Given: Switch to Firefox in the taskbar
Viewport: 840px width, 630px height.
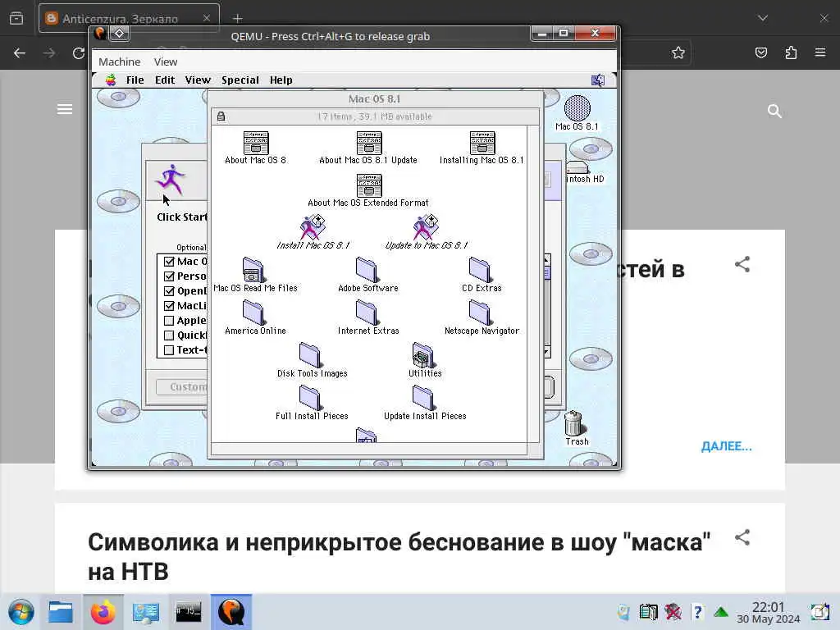Looking at the screenshot, I should (x=103, y=612).
